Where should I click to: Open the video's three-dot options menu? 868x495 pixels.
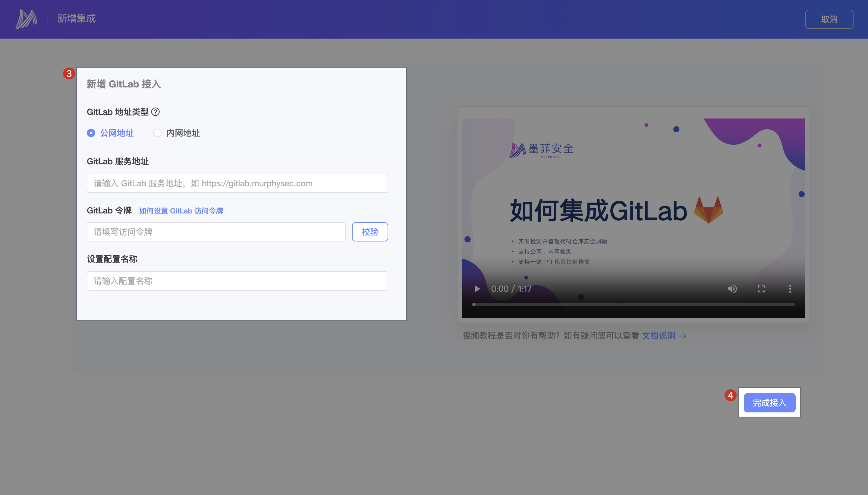[790, 289]
